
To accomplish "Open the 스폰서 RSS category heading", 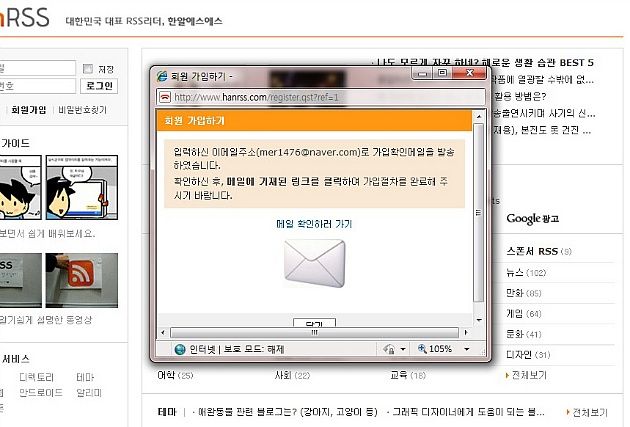I will coord(539,251).
